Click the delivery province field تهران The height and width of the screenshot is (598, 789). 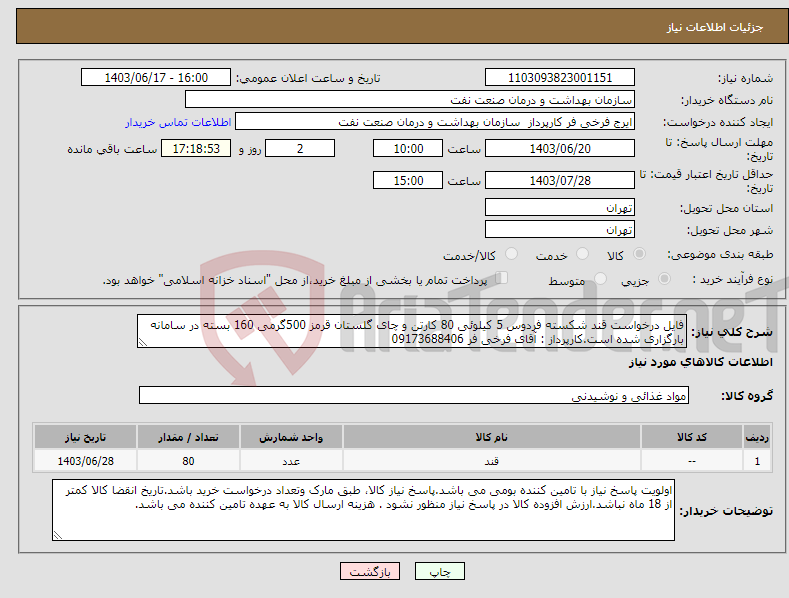(560, 207)
